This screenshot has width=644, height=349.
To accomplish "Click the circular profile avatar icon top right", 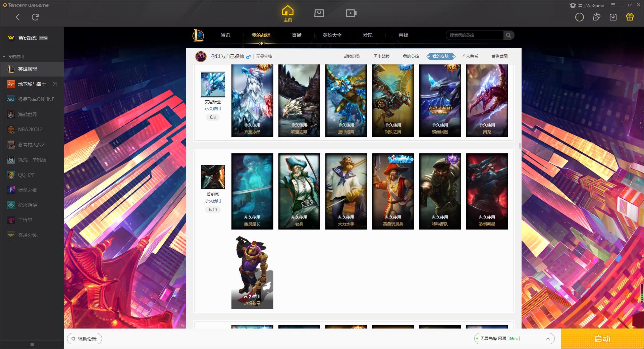I will pyautogui.click(x=579, y=17).
